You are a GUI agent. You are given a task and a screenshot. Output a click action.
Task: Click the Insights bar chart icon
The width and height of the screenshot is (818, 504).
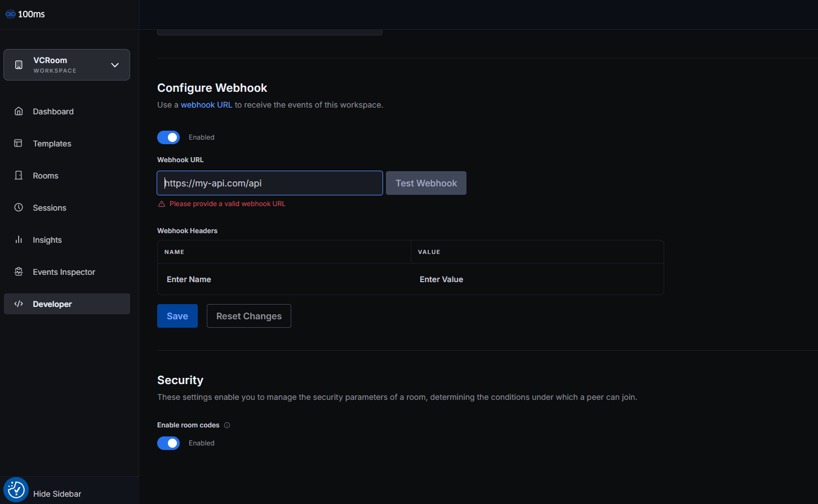pyautogui.click(x=19, y=240)
